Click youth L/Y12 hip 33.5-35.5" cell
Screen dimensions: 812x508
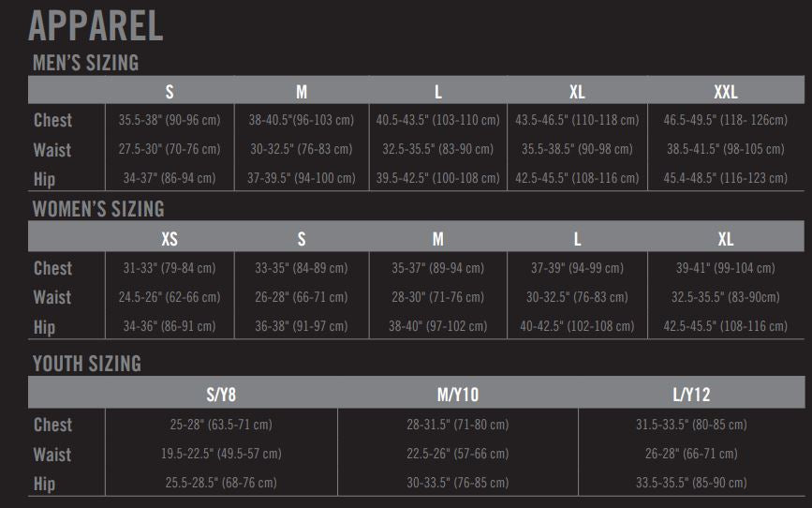pyautogui.click(x=691, y=483)
